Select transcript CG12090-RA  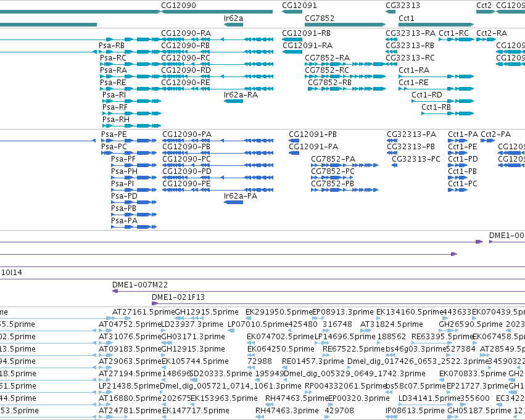(186, 33)
